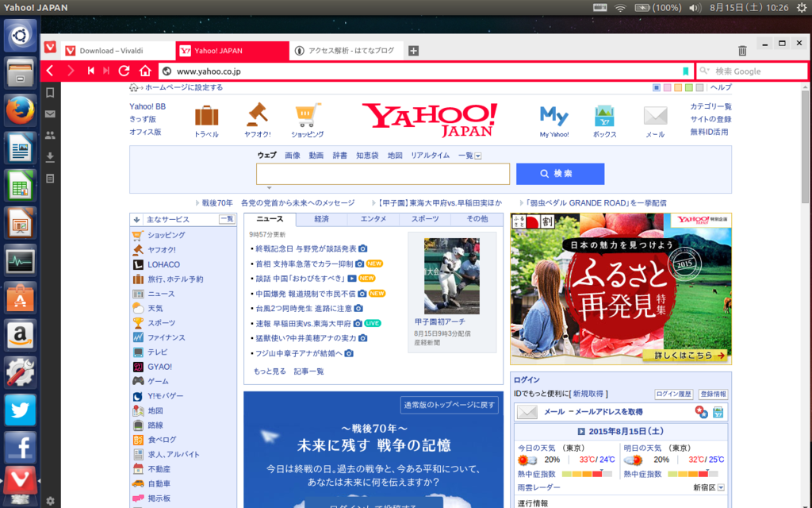Go back with the back arrow
This screenshot has width=812, height=508.
click(x=50, y=71)
